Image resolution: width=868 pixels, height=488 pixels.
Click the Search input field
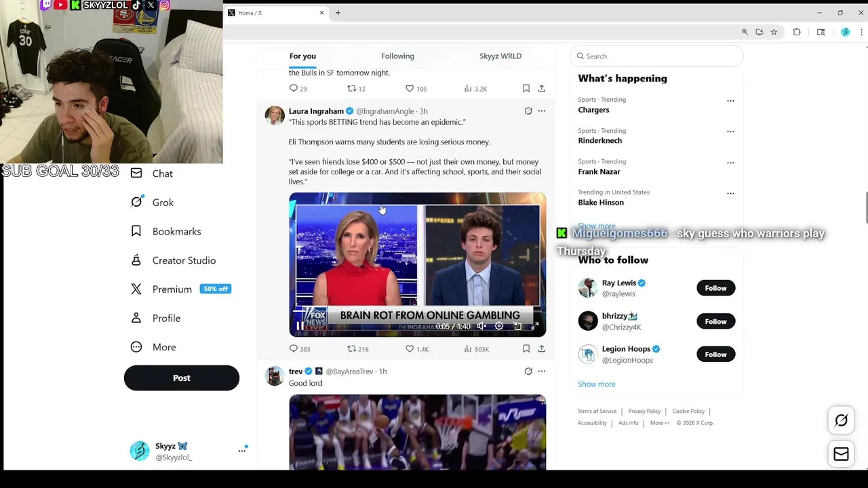click(657, 56)
